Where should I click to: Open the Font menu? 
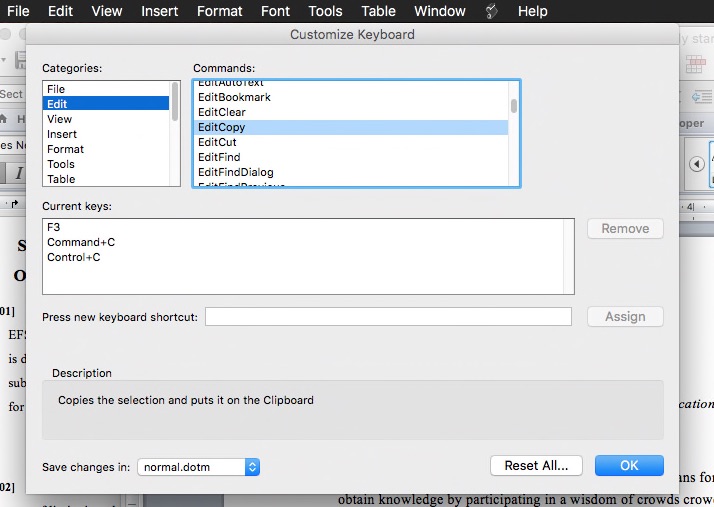[x=275, y=11]
